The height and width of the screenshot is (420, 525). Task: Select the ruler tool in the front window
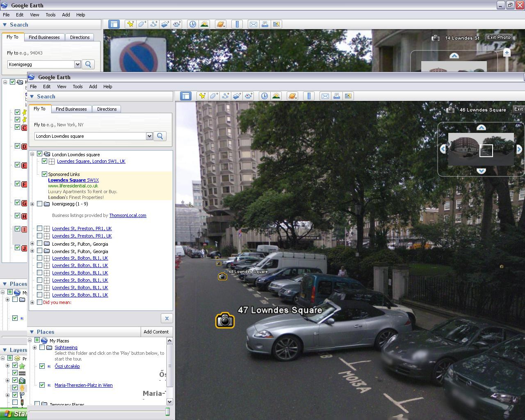tap(309, 96)
